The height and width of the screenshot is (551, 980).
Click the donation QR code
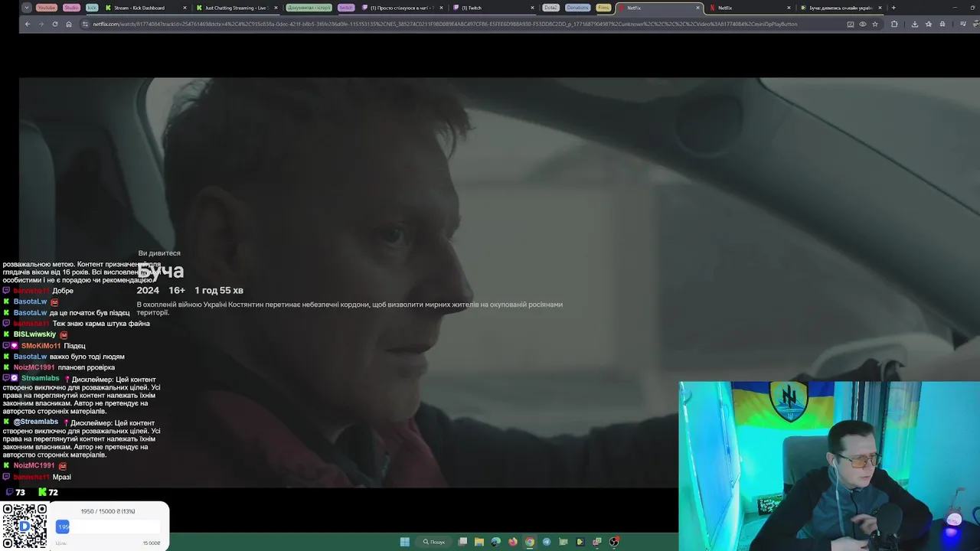[24, 526]
